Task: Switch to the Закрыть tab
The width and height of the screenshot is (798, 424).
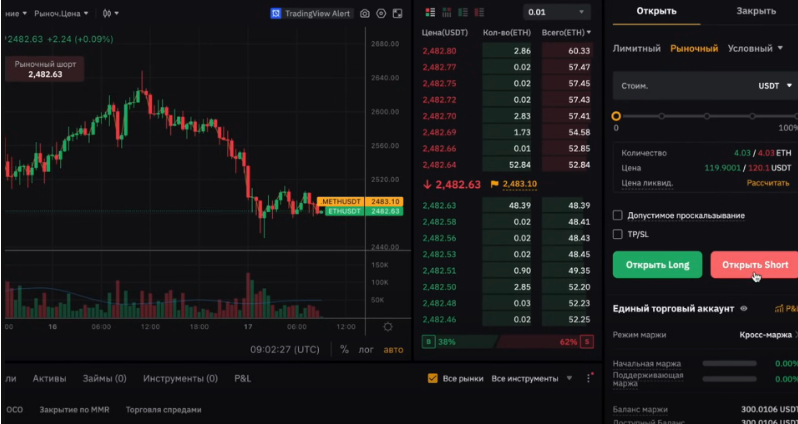Action: coord(756,11)
